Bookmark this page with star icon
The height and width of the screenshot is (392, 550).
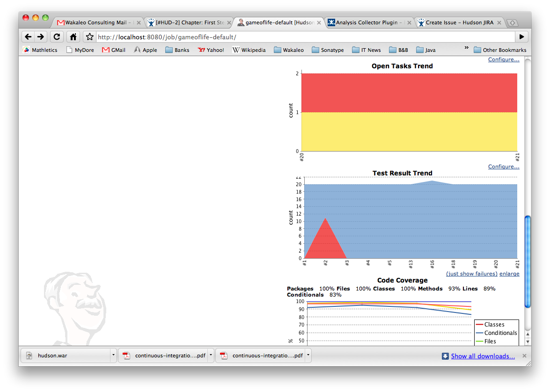point(89,37)
